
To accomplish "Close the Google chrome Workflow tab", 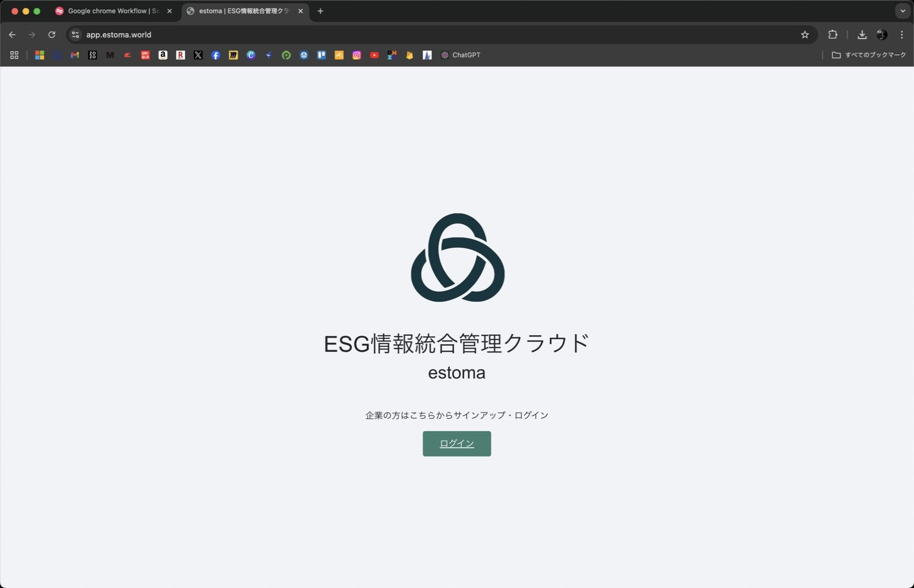I will pyautogui.click(x=170, y=11).
